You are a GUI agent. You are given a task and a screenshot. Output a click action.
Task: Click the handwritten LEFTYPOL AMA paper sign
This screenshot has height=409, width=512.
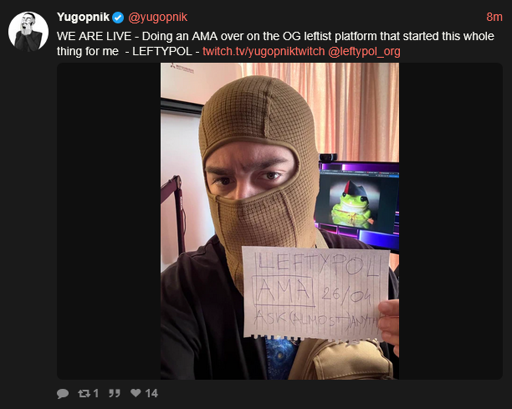coord(316,293)
